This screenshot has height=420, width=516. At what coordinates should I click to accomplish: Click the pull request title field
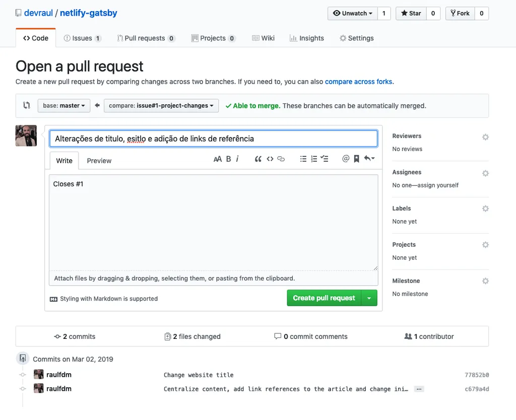[213, 139]
